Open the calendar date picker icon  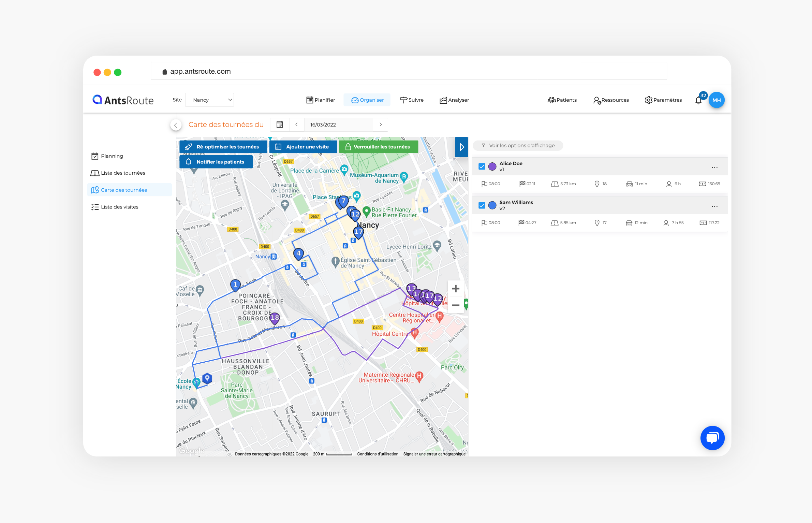point(280,125)
